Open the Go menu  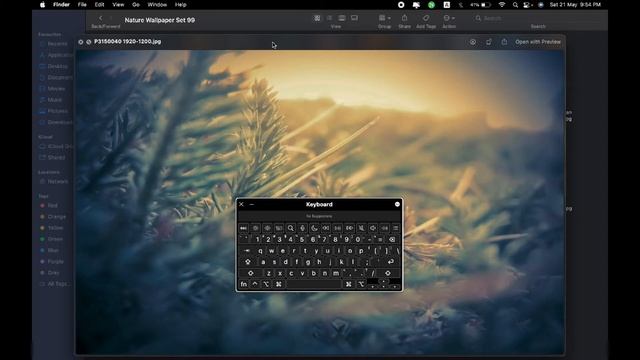click(x=136, y=5)
